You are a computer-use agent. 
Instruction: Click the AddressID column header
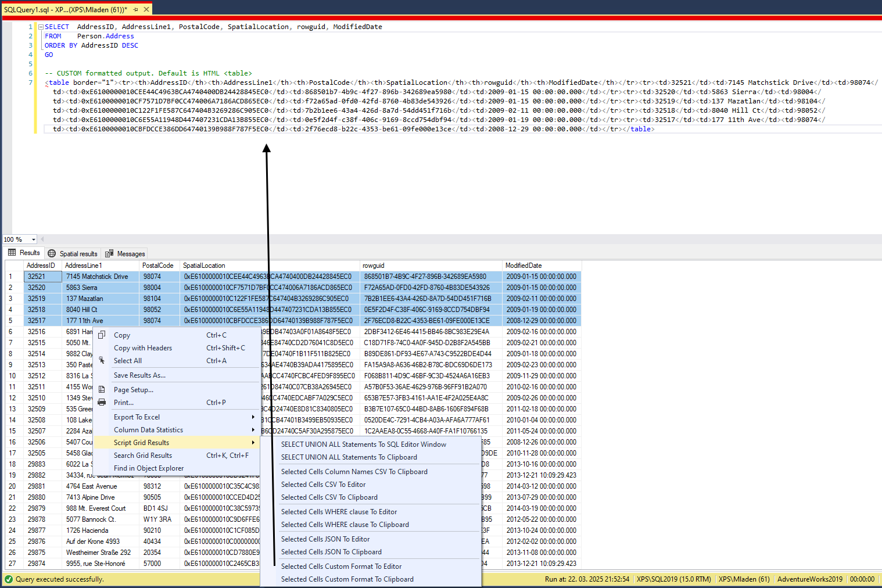coord(42,266)
